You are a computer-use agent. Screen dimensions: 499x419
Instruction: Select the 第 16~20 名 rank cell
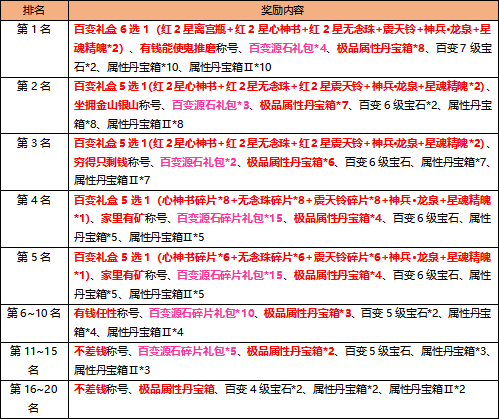[x=34, y=399]
